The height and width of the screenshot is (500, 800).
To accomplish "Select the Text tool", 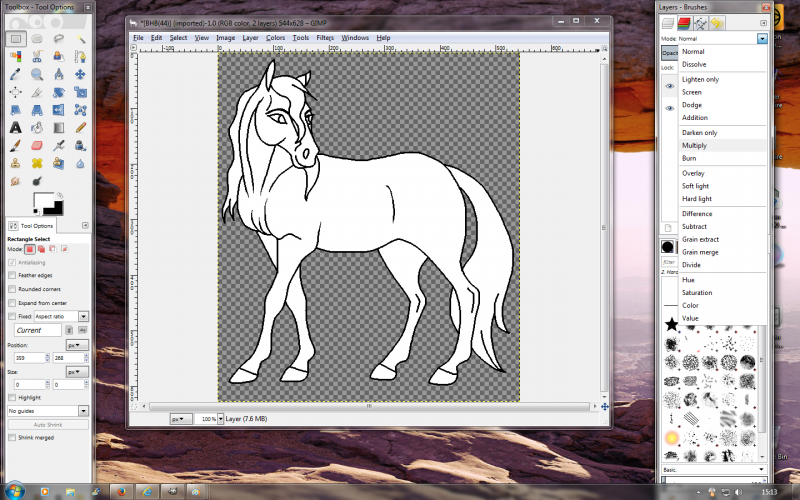I will (x=16, y=128).
